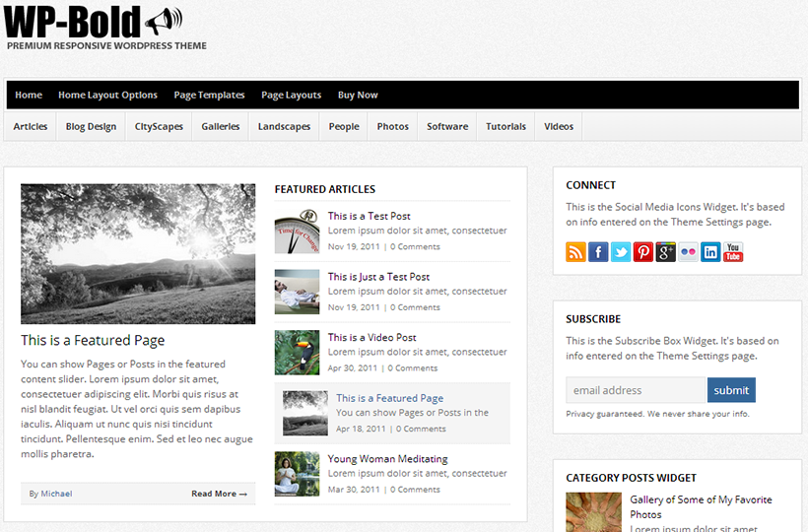Screen dimensions: 808x532
Task: Click the 'FEATURED ARTICLES' heading
Action: 325,189
